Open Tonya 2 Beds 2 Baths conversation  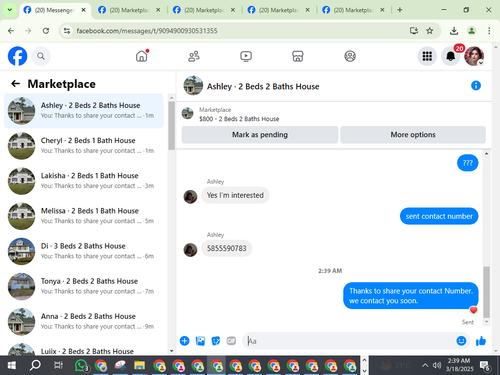point(84,286)
